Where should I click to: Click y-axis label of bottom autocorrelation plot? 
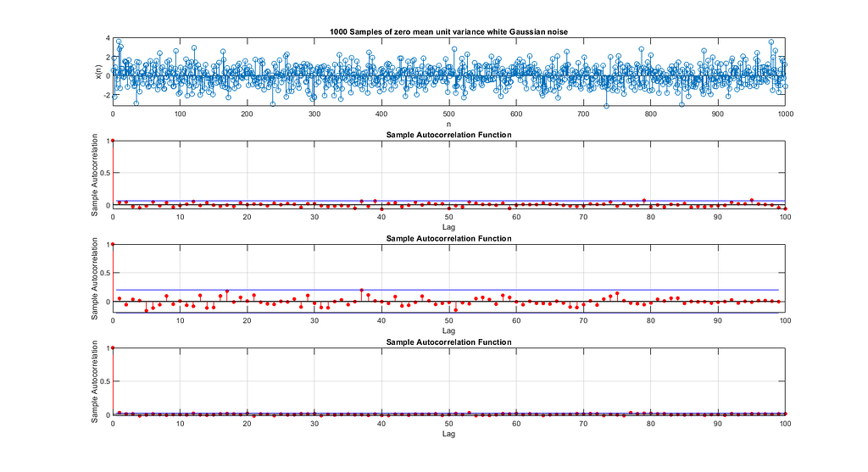tap(95, 382)
